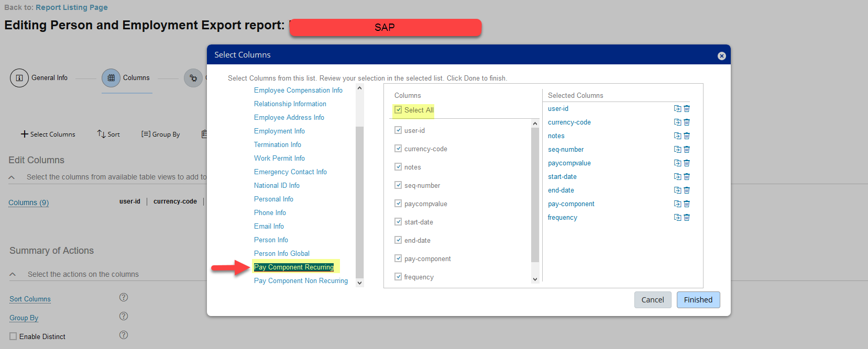The image size is (868, 349).
Task: Go back to Report Listing Page
Action: click(72, 7)
